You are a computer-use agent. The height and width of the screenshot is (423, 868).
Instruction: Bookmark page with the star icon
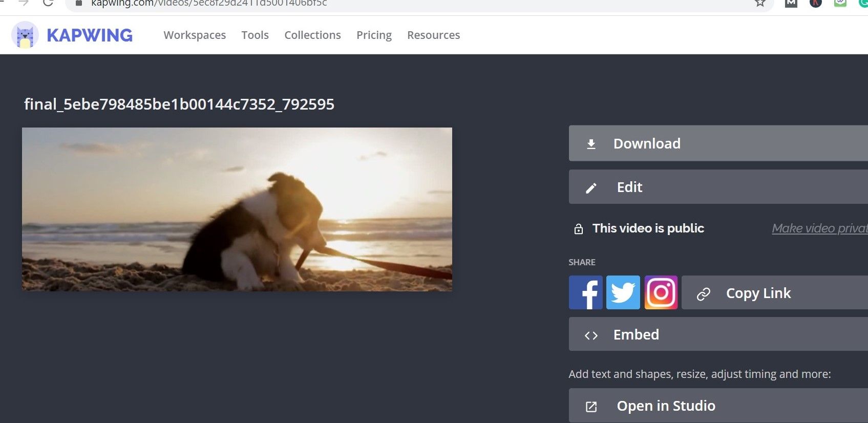coord(760,3)
